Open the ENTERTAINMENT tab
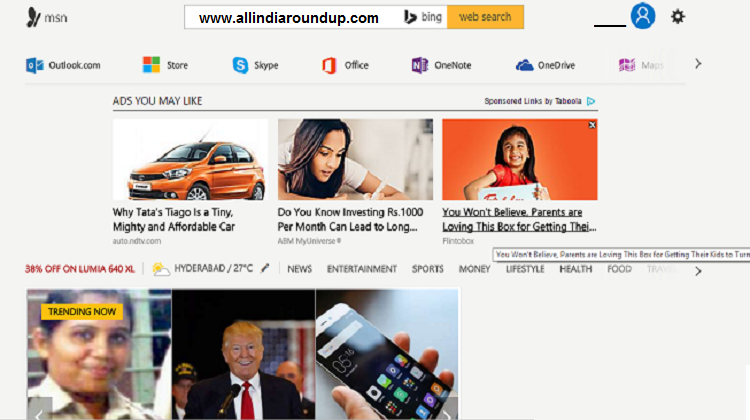 click(362, 269)
